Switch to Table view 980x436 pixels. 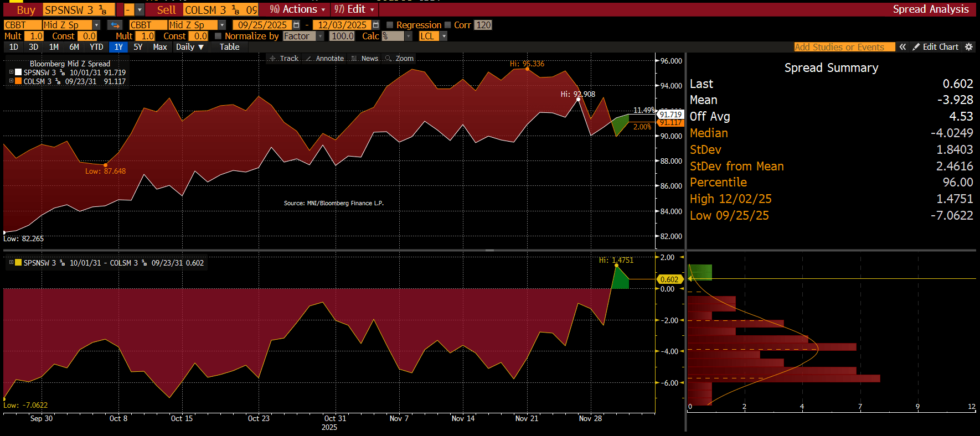(x=229, y=47)
